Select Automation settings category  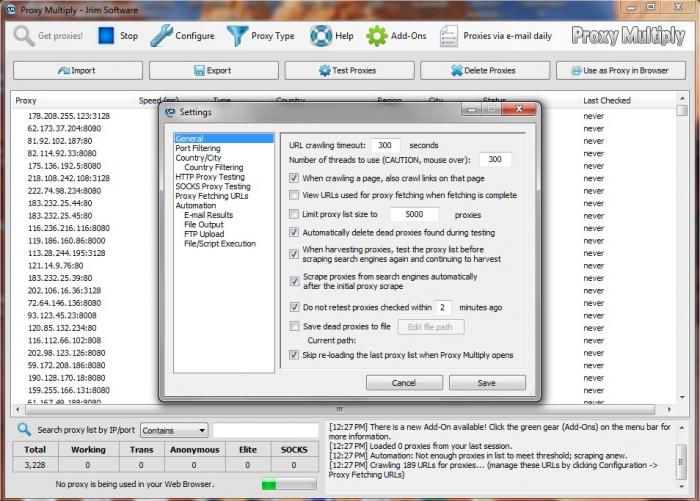(196, 205)
